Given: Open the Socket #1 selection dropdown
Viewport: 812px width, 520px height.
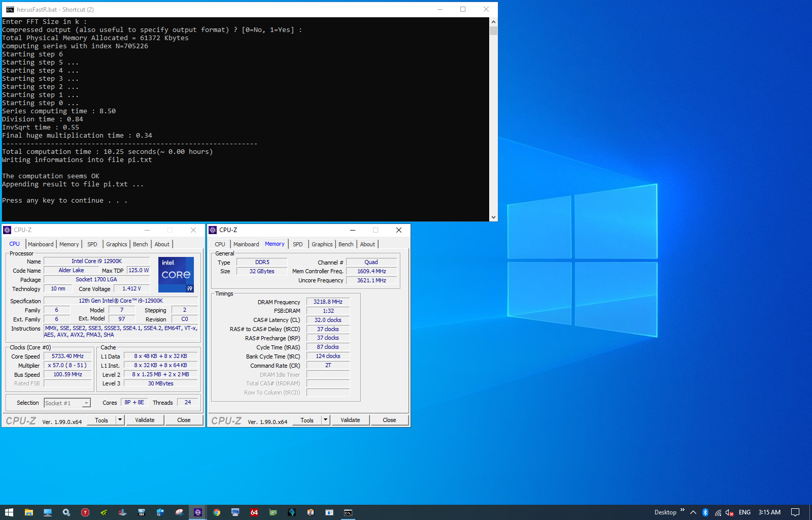Looking at the screenshot, I should click(x=67, y=403).
